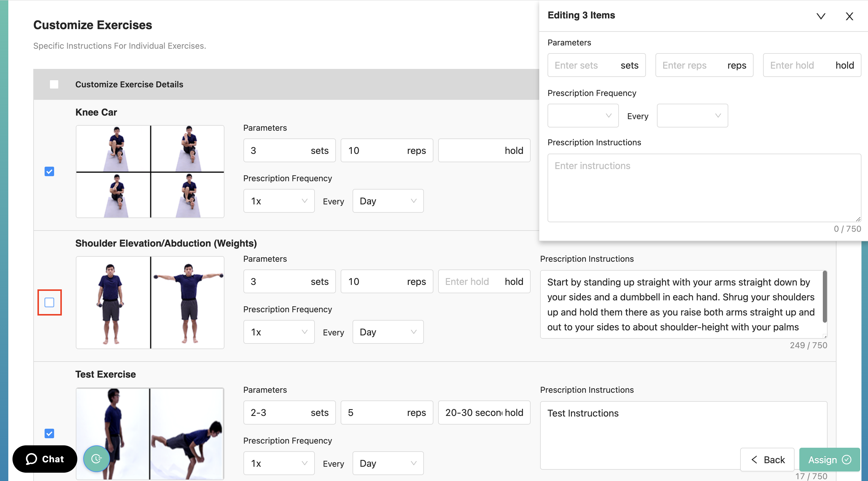Click the Assign button with checkmark
This screenshot has width=868, height=481.
click(829, 459)
